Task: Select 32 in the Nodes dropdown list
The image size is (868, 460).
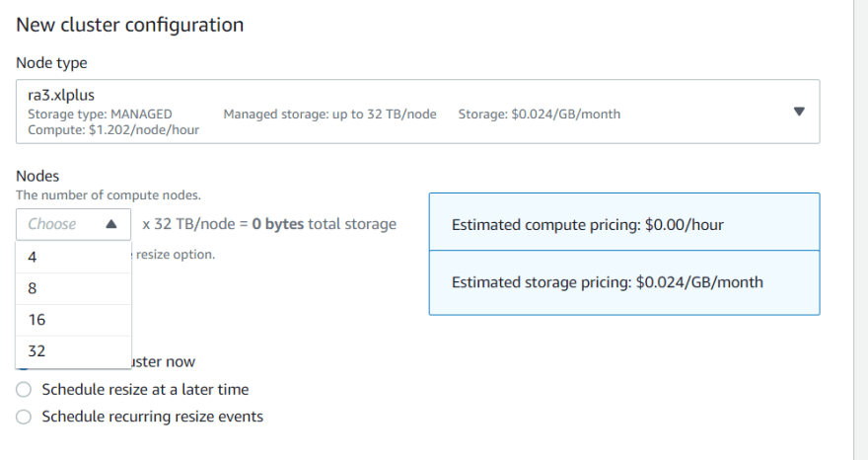Action: click(74, 351)
